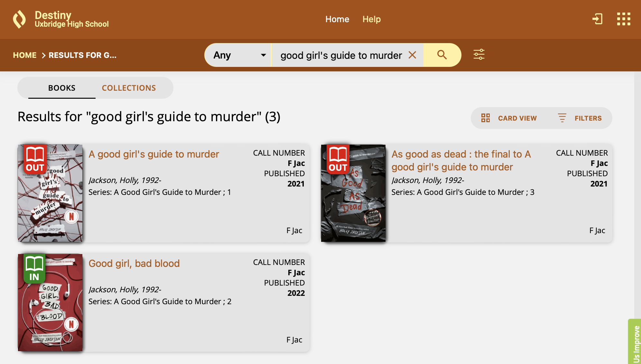The height and width of the screenshot is (364, 641).
Task: Clear the search text with X icon
Action: click(x=412, y=55)
